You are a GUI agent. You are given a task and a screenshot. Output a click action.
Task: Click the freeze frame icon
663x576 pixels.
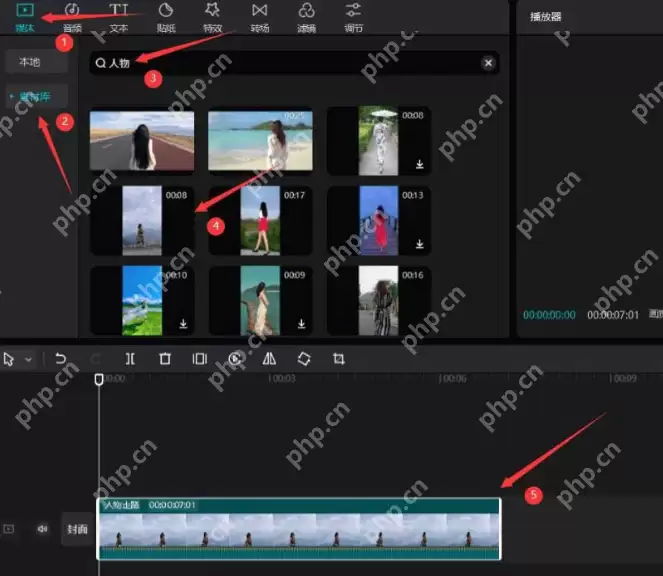click(x=200, y=358)
